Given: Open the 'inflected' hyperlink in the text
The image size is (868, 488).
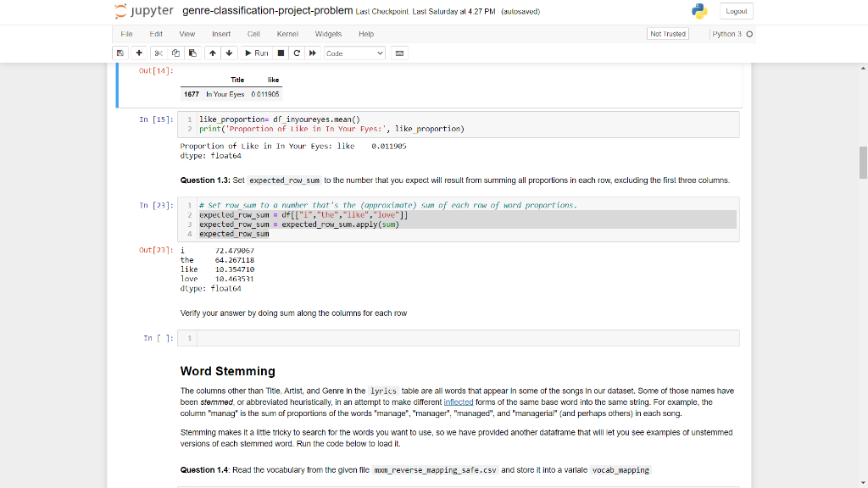Looking at the screenshot, I should [x=459, y=402].
